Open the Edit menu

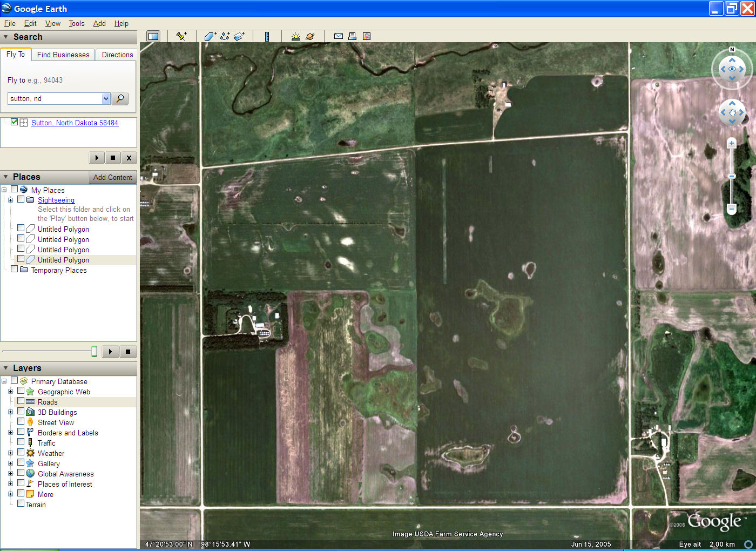(x=30, y=23)
